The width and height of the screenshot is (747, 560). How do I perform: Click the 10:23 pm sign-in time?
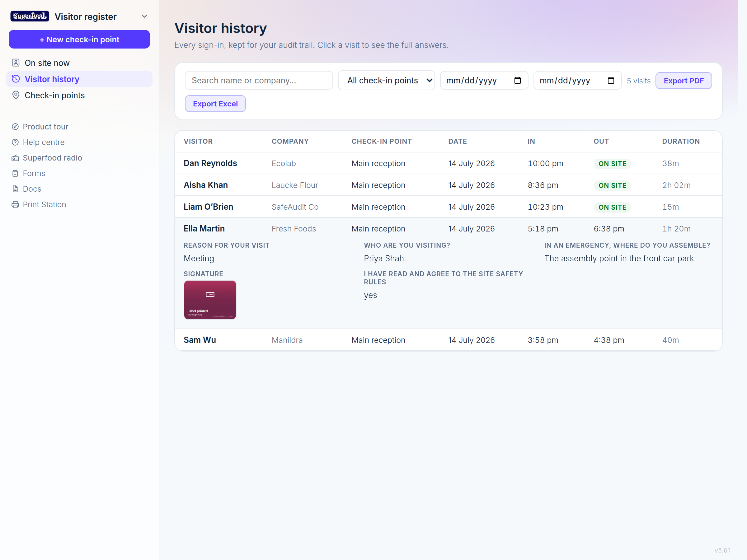pyautogui.click(x=545, y=207)
